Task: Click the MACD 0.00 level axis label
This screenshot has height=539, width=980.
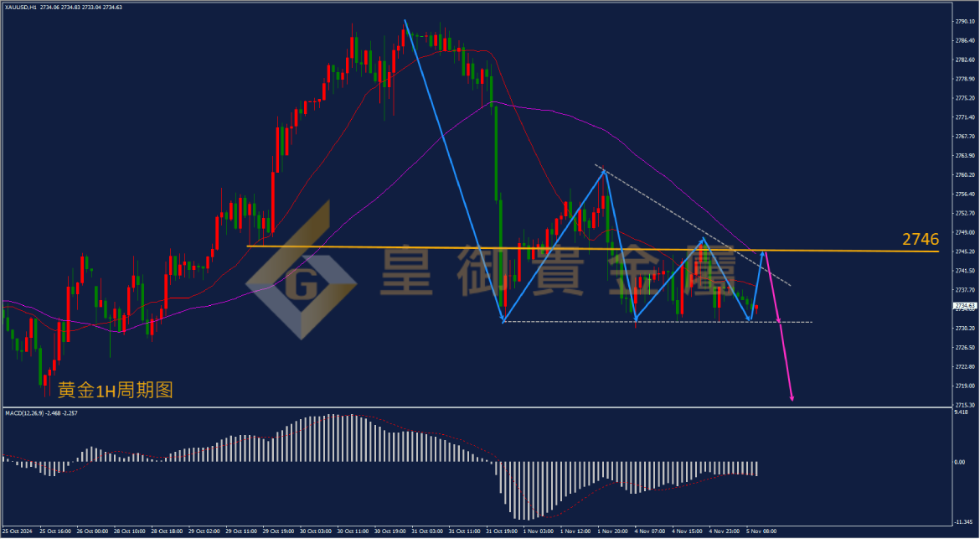Action: tap(959, 462)
